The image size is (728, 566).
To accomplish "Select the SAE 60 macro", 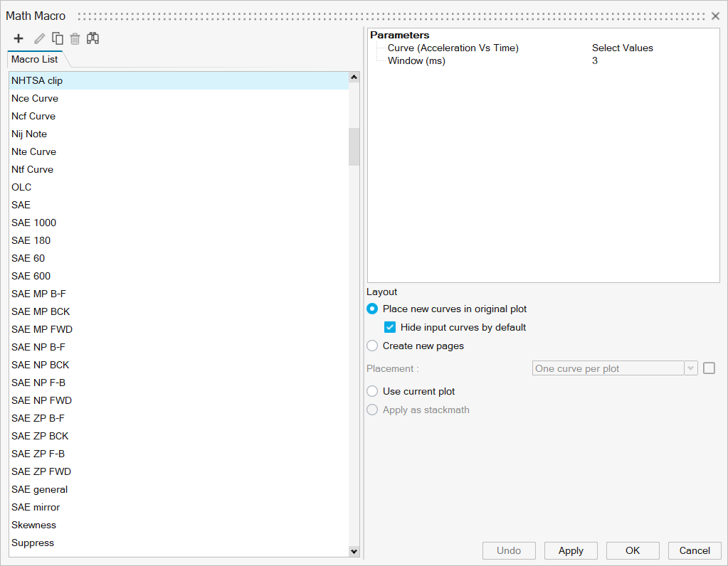I will pos(179,258).
